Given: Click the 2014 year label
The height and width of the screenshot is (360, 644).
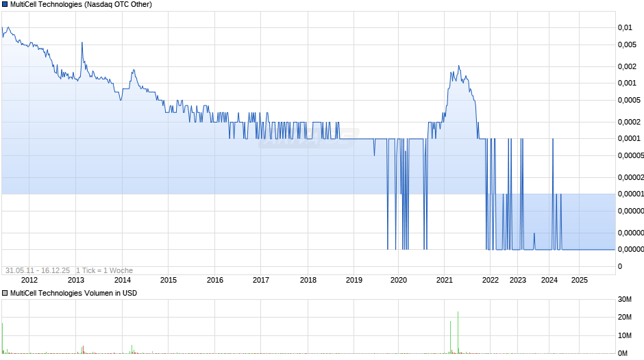Looking at the screenshot, I should 123,280.
